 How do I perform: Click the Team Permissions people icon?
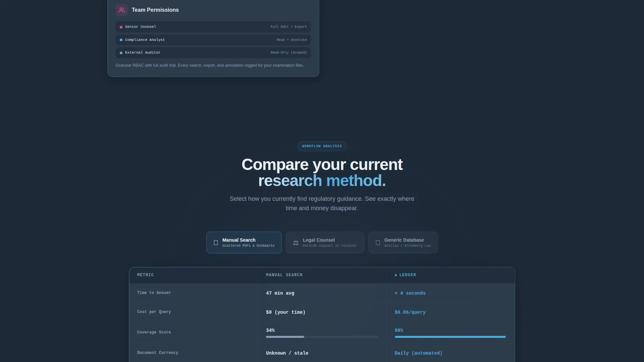(122, 10)
